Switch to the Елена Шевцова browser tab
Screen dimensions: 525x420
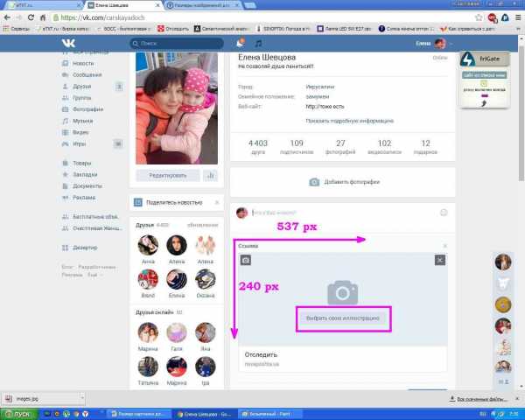(x=124, y=5)
